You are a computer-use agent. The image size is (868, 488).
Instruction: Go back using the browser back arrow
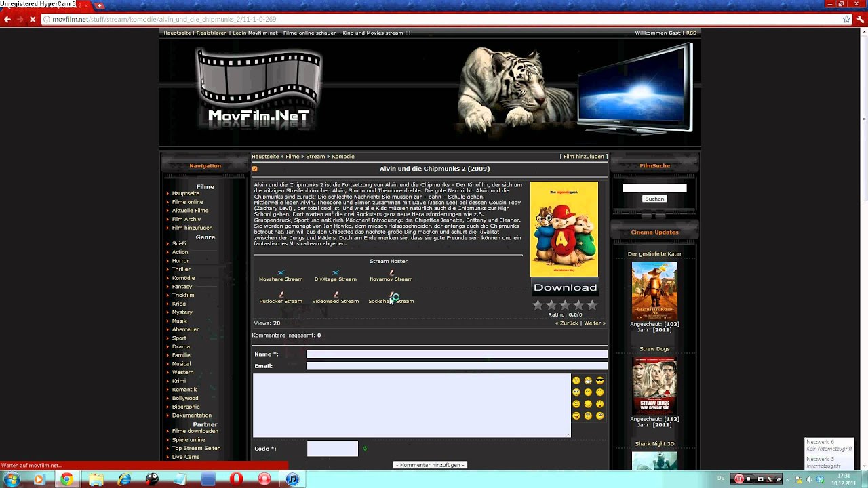tap(7, 20)
